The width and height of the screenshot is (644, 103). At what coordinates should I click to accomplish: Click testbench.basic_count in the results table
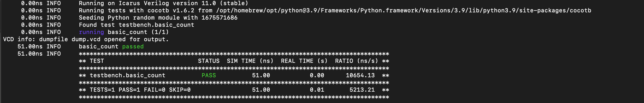pyautogui.click(x=127, y=75)
